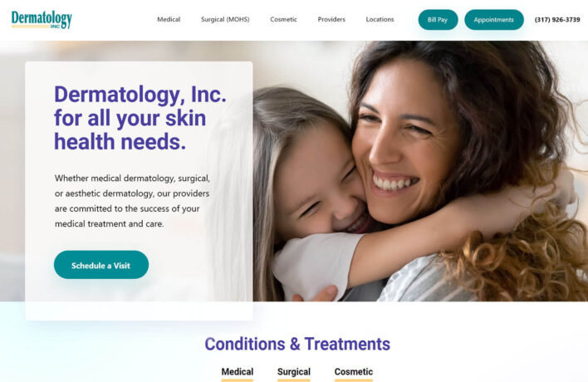Click the white hero card panel
The image size is (588, 382).
point(139,190)
